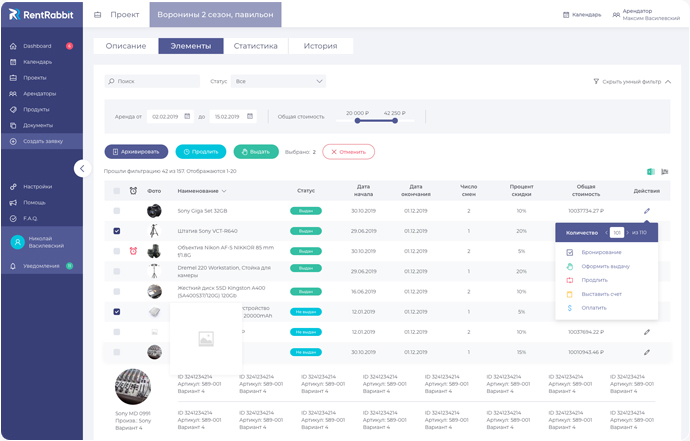Viewport: 690px width, 441px height.
Task: Click the cyan Продлить button above the table
Action: tap(201, 152)
